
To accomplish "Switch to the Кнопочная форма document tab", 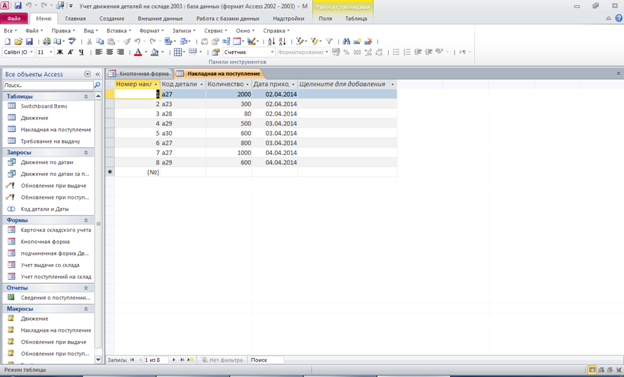I will click(x=140, y=74).
